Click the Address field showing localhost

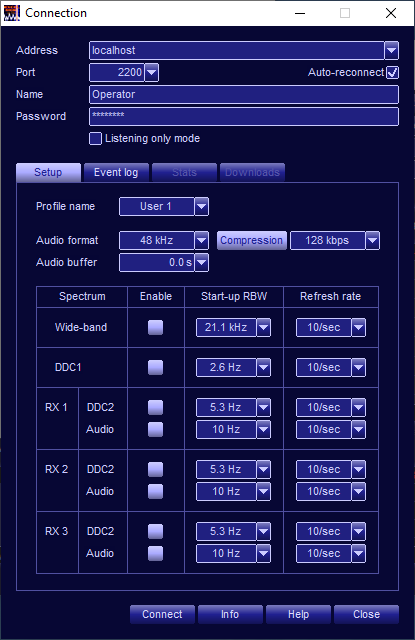pos(237,51)
